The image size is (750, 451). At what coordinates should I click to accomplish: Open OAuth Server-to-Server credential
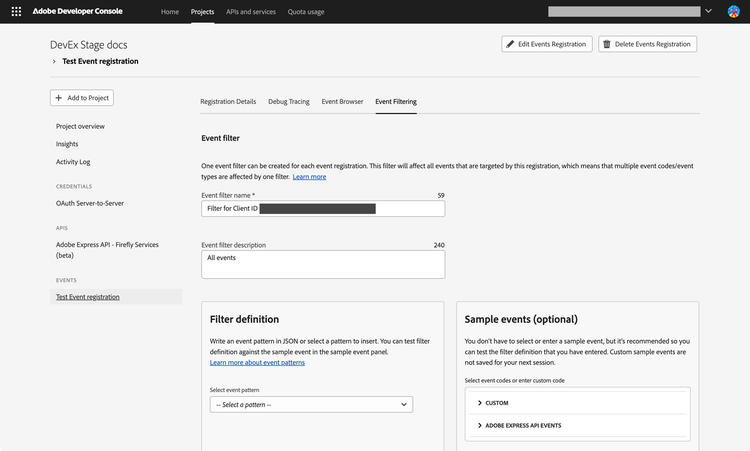click(x=90, y=203)
